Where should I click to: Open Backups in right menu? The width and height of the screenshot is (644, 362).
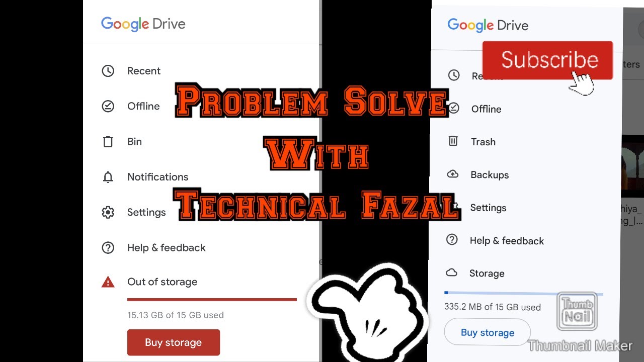pyautogui.click(x=490, y=175)
